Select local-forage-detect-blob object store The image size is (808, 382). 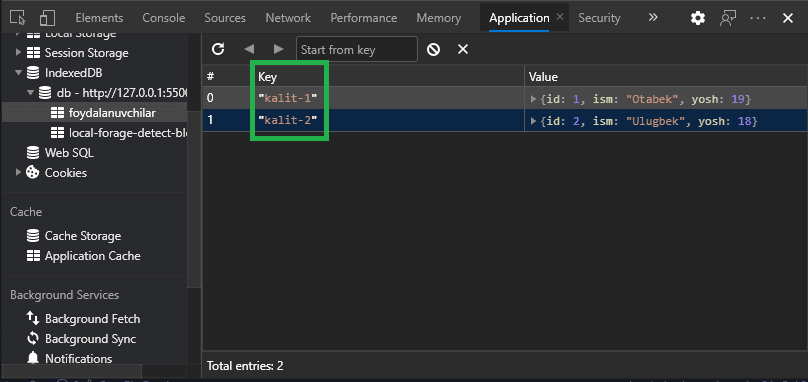[x=128, y=133]
